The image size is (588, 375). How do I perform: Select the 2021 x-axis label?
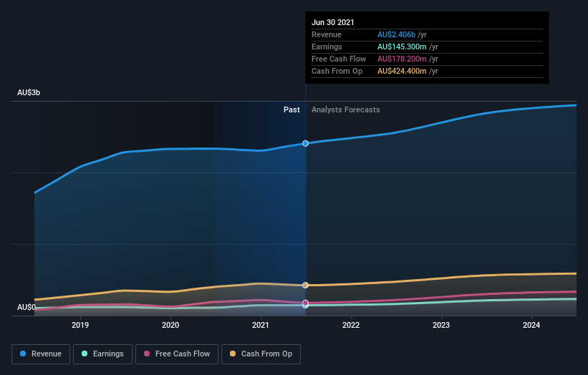click(261, 325)
